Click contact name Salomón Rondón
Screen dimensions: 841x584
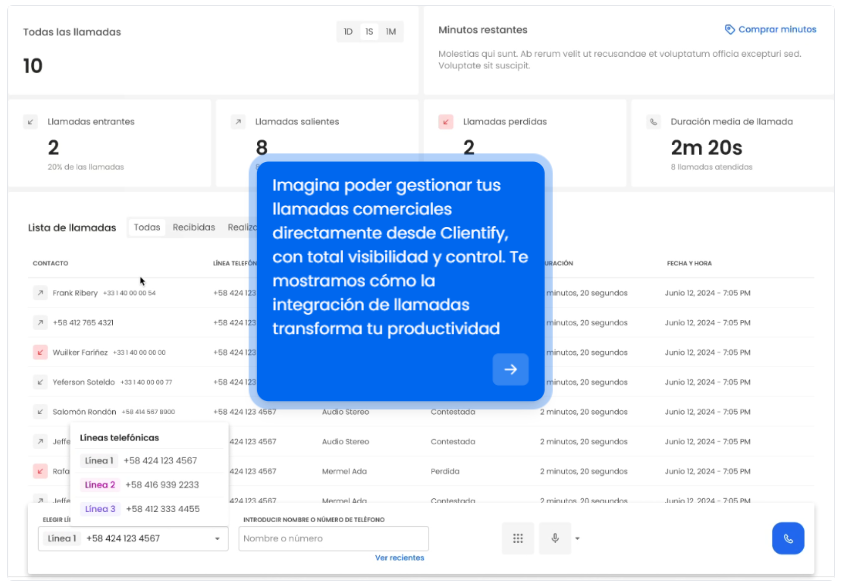click(x=84, y=412)
